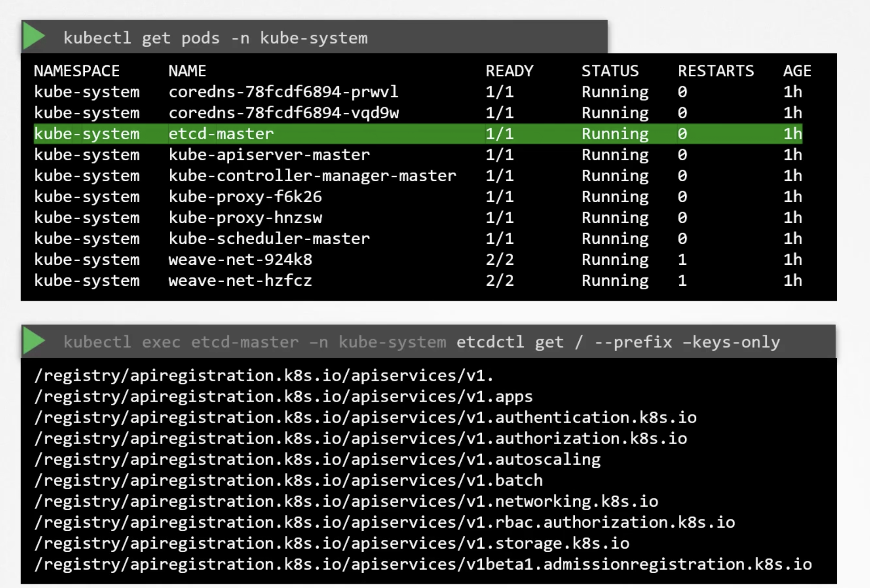Click the Running status in the etcd-master row

pyautogui.click(x=615, y=134)
